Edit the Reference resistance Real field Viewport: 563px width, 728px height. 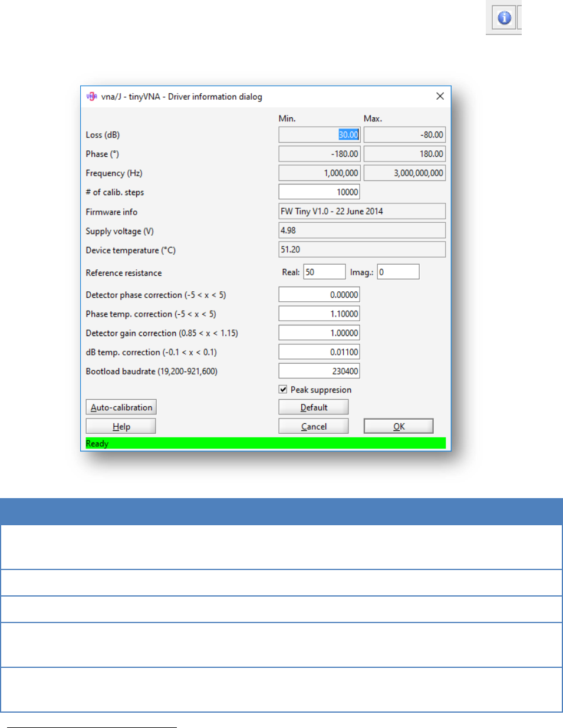(324, 272)
